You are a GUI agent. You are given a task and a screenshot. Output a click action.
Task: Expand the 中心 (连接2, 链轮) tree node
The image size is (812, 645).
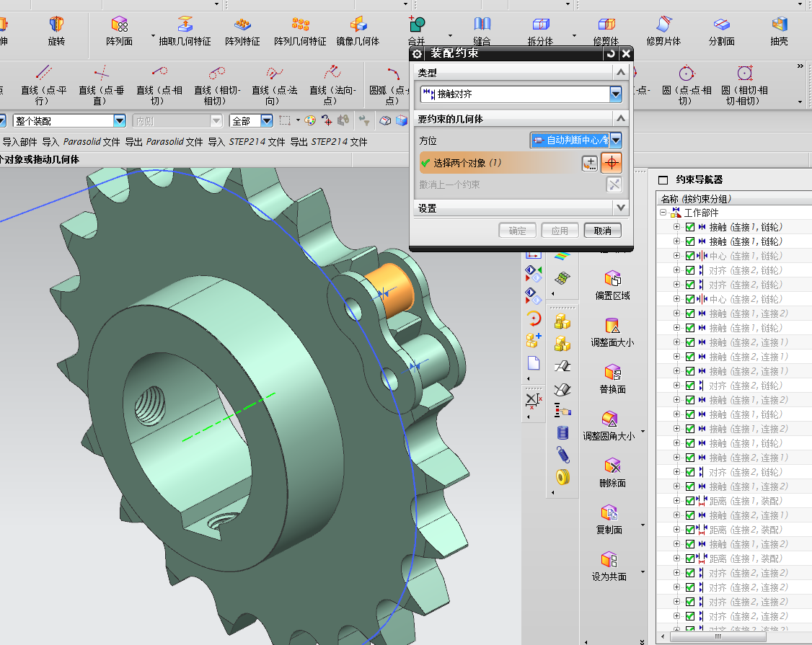676,298
